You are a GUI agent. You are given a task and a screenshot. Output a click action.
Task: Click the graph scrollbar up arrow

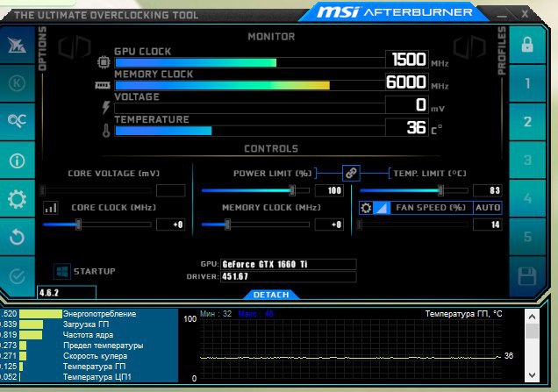click(532, 317)
